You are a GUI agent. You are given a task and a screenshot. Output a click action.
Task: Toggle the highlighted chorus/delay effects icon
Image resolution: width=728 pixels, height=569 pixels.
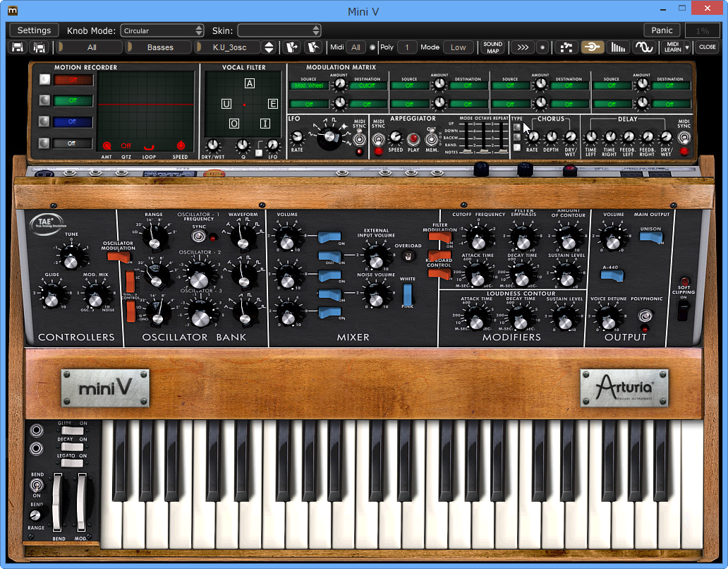coord(593,47)
